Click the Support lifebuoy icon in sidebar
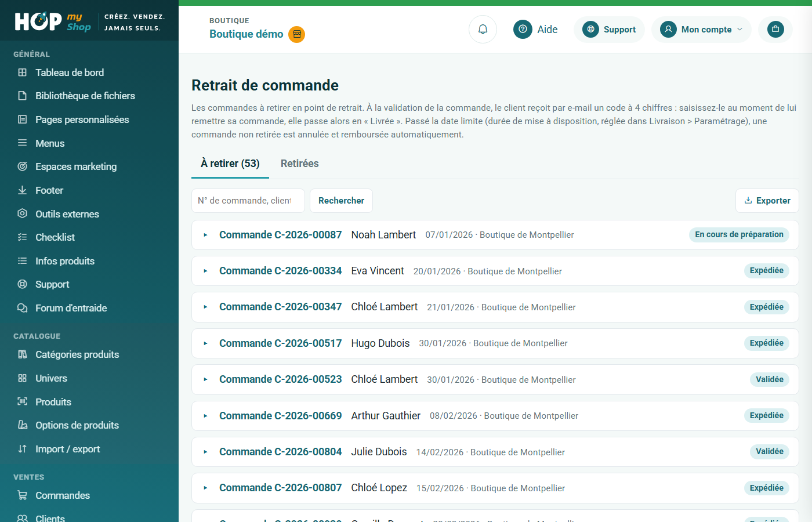This screenshot has height=522, width=812. pyautogui.click(x=23, y=284)
